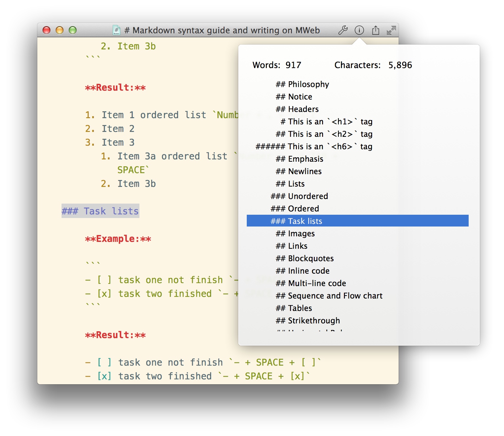Select the Notice outline entry
504x436 pixels.
point(294,97)
